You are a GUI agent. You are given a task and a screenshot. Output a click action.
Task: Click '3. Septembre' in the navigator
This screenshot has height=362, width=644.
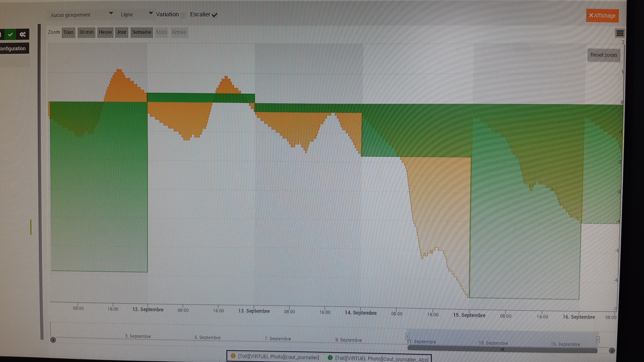[138, 336]
